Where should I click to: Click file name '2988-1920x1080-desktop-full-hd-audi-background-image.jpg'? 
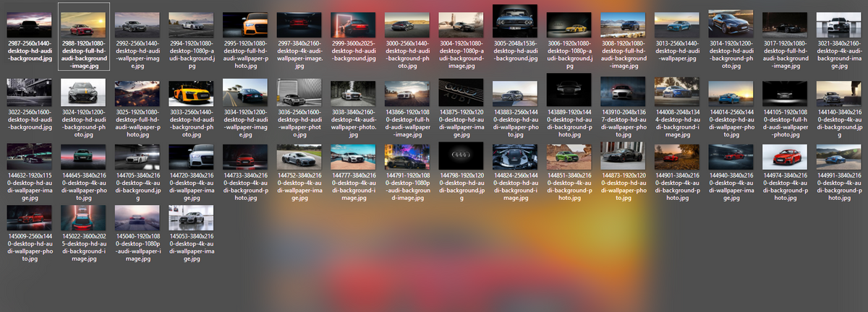click(84, 54)
